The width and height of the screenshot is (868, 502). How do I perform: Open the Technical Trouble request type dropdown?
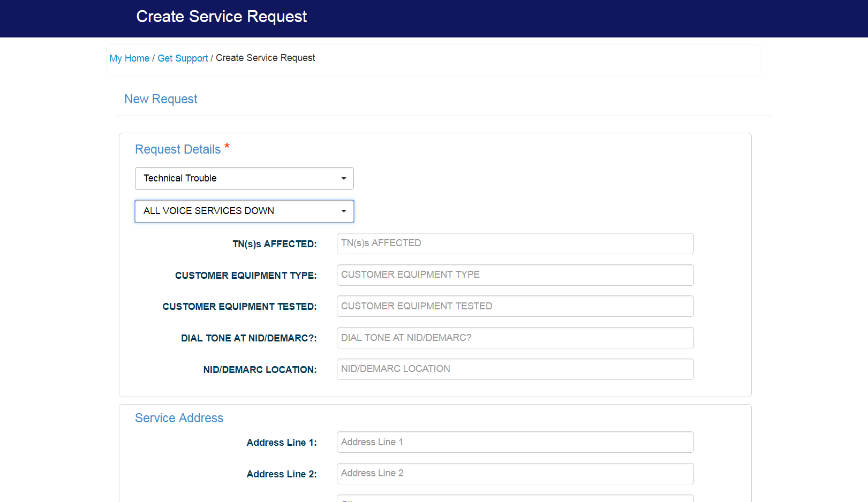click(x=244, y=178)
